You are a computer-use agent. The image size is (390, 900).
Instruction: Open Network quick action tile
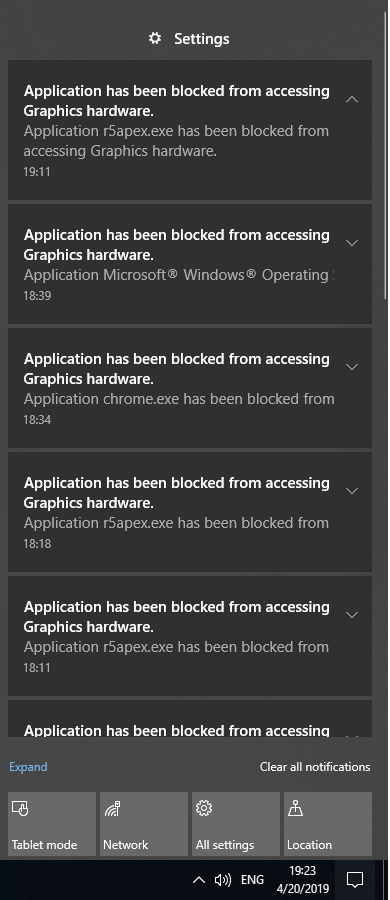[144, 824]
